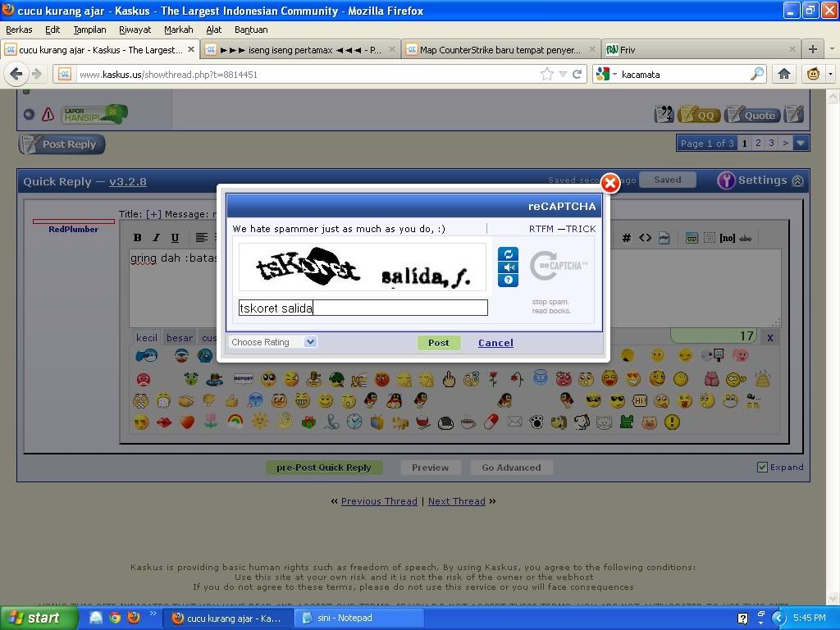The height and width of the screenshot is (630, 840).
Task: Quick-quote the post with QQ button
Action: click(x=699, y=115)
